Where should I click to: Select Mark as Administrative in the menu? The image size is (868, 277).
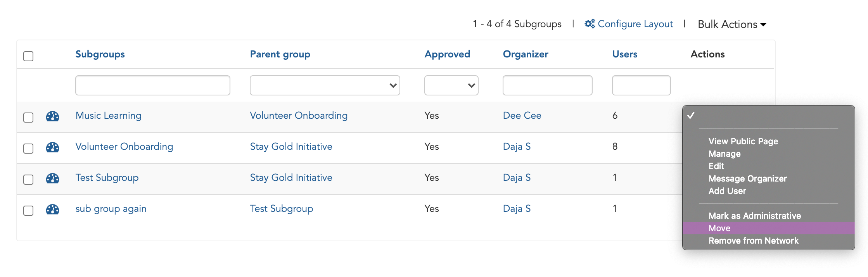point(754,216)
